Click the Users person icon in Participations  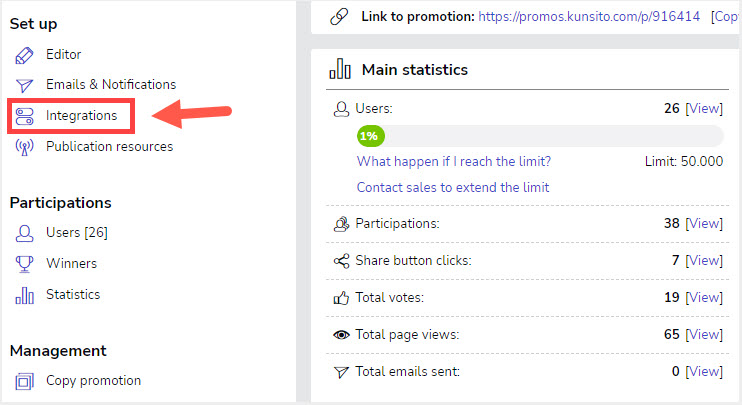[x=24, y=233]
